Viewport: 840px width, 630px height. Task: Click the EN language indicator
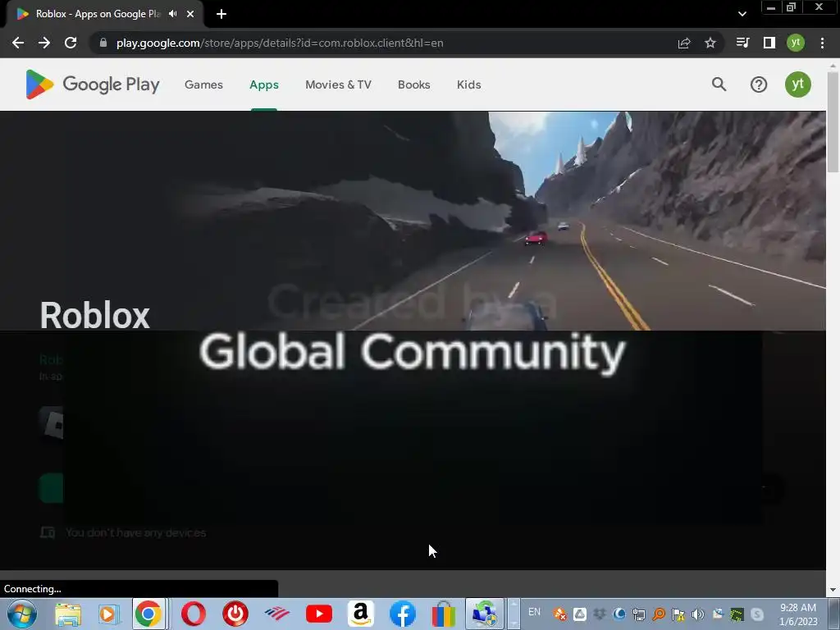[534, 612]
